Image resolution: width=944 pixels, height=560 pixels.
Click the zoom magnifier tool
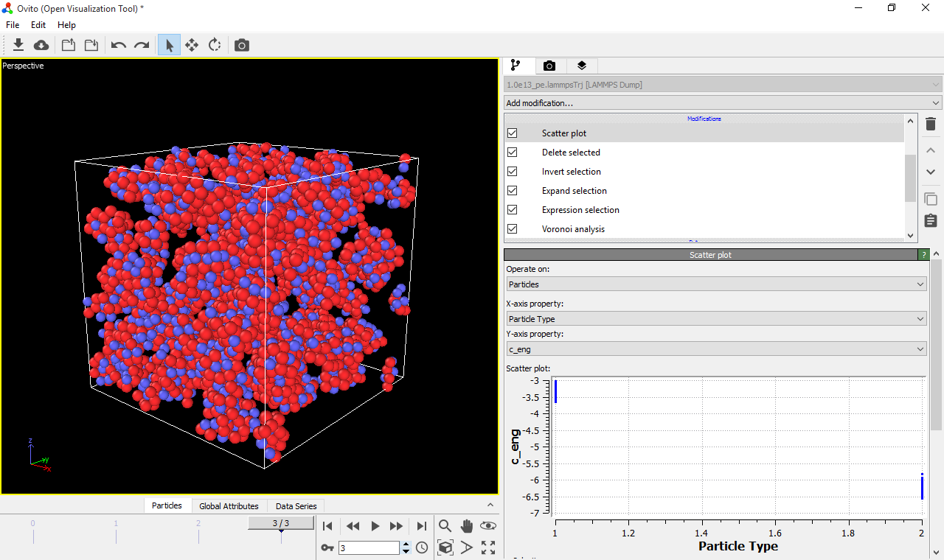[445, 525]
